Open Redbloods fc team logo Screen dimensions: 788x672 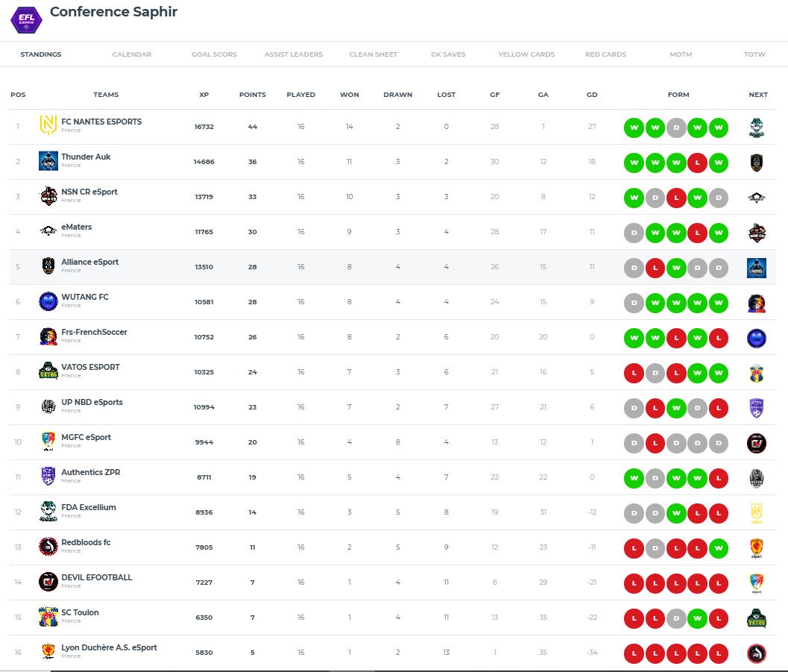click(48, 547)
